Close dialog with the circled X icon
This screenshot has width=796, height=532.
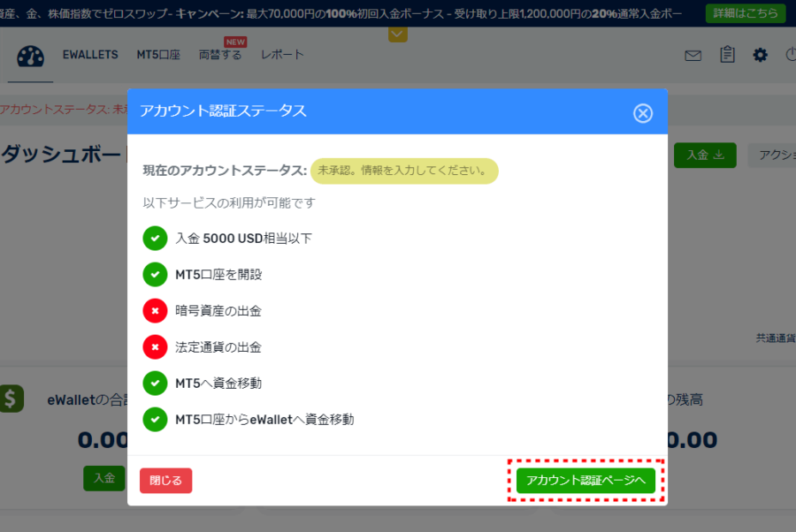pyautogui.click(x=643, y=113)
